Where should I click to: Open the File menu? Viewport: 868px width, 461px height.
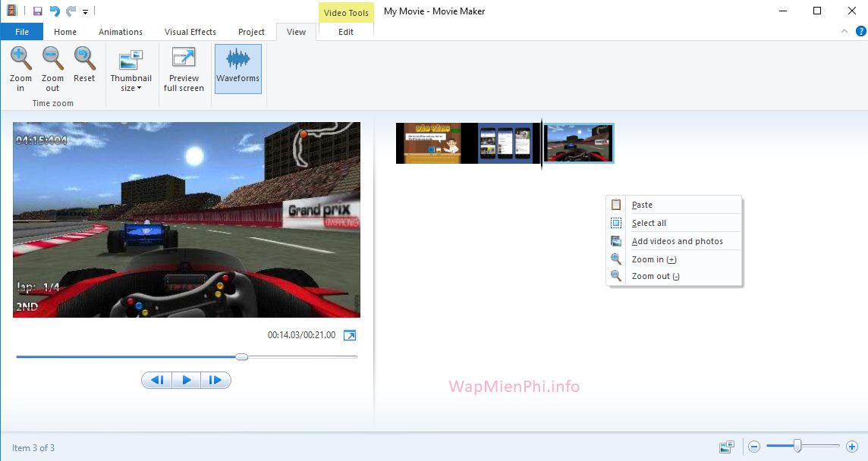click(x=22, y=32)
